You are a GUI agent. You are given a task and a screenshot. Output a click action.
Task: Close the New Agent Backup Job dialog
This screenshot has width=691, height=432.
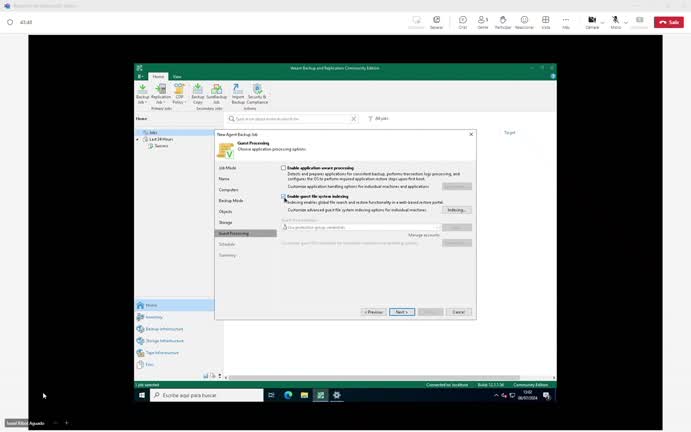click(471, 134)
